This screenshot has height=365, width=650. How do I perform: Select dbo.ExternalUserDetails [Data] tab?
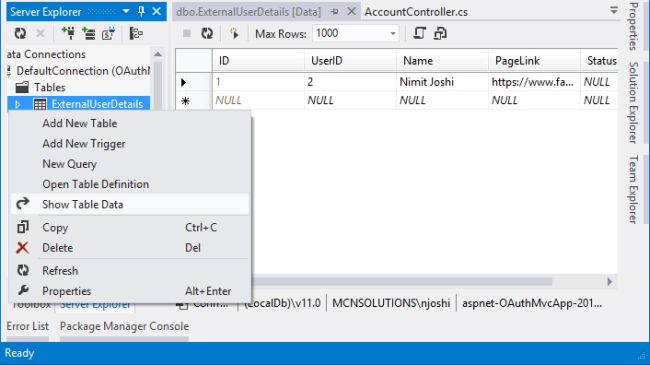[x=248, y=12]
